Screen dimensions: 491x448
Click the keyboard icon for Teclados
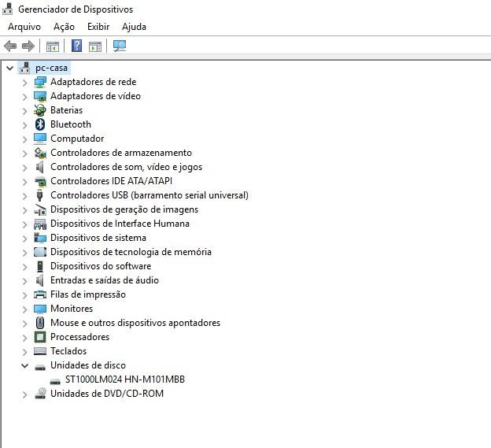pos(40,351)
